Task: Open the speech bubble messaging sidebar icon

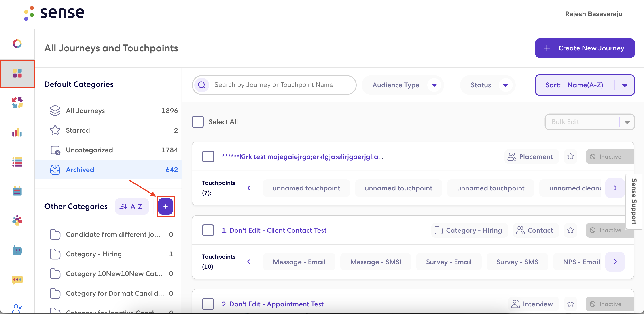Action: tap(17, 280)
